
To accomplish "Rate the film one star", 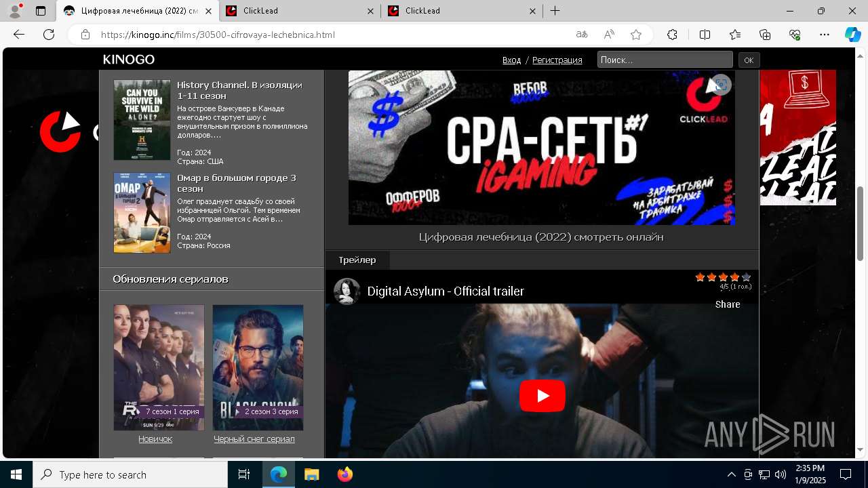I will [700, 277].
